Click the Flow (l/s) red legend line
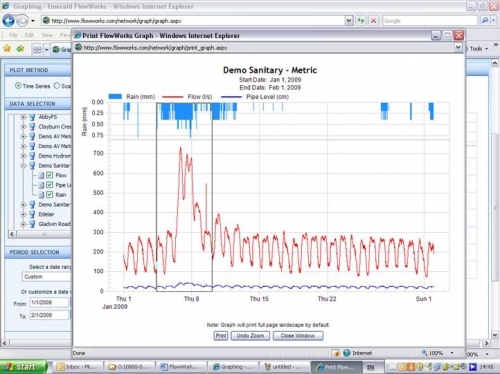This screenshot has height=374, width=500. (172, 97)
